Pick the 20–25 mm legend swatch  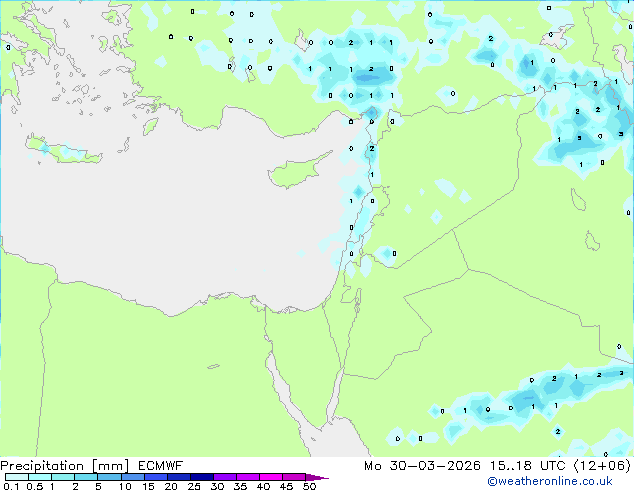pyautogui.click(x=178, y=477)
